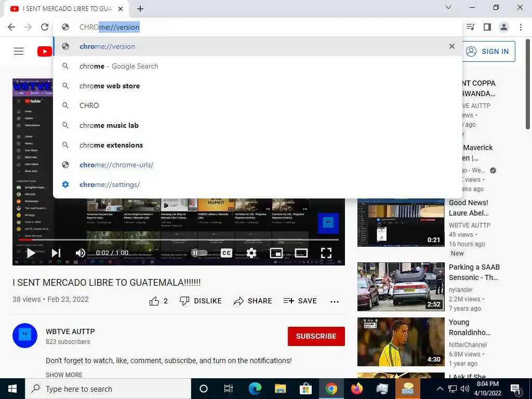Click the browser forward arrow
This screenshot has width=532, height=399.
[28, 27]
